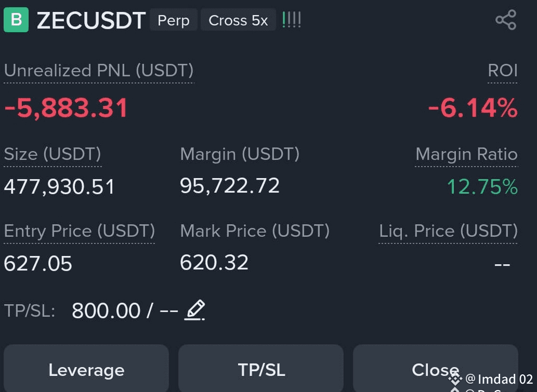Tap the Margin Ratio label

coord(466,154)
